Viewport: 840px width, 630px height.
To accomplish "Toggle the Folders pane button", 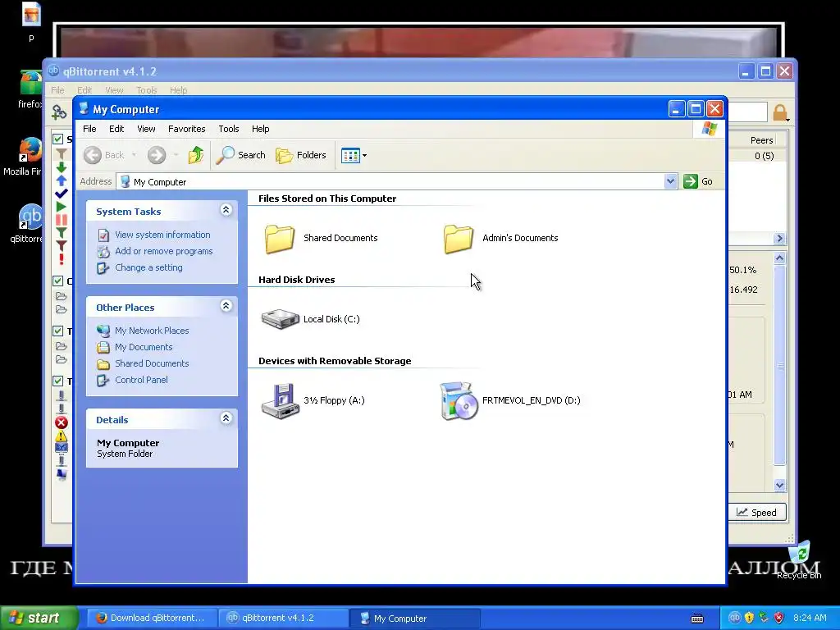I will [300, 155].
